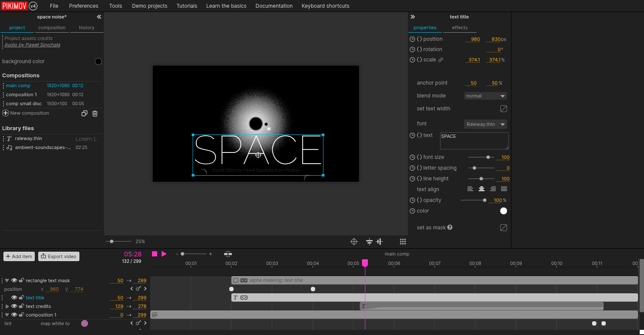Open the File menu
644x335 pixels.
[54, 6]
